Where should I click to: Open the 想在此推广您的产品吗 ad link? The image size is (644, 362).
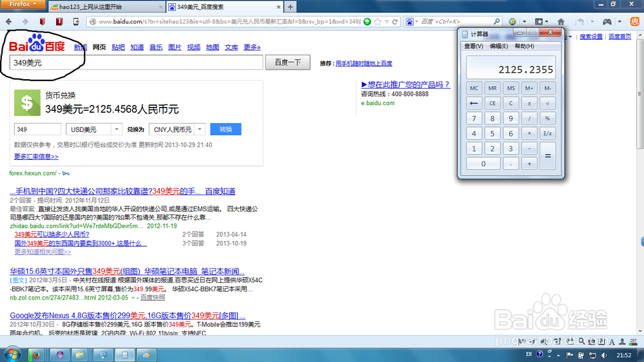[405, 84]
